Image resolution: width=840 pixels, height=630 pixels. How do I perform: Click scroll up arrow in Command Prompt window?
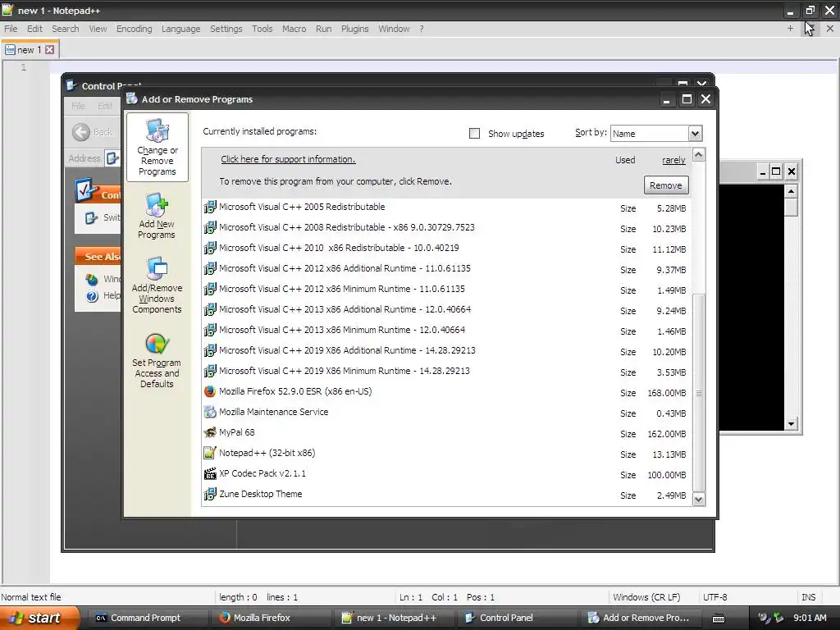[792, 191]
